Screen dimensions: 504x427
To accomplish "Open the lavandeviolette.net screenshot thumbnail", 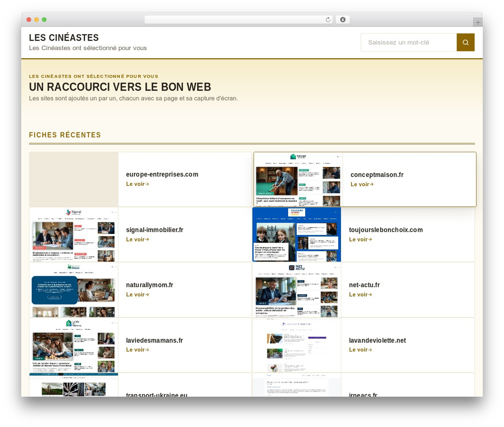I will (296, 345).
